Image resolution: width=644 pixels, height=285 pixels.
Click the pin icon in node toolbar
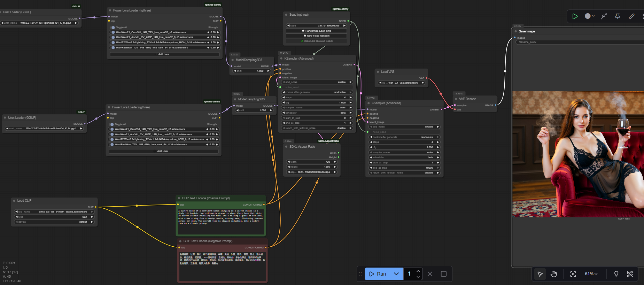(618, 16)
